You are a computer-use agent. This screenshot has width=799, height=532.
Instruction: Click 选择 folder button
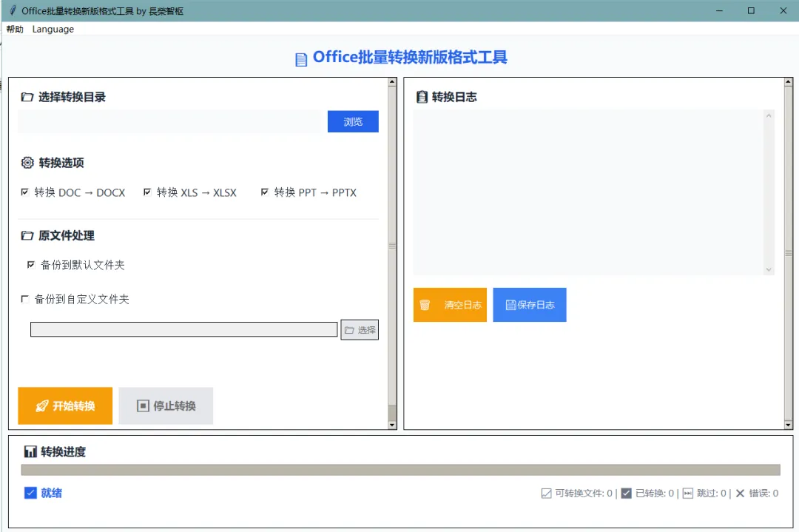[x=360, y=330]
